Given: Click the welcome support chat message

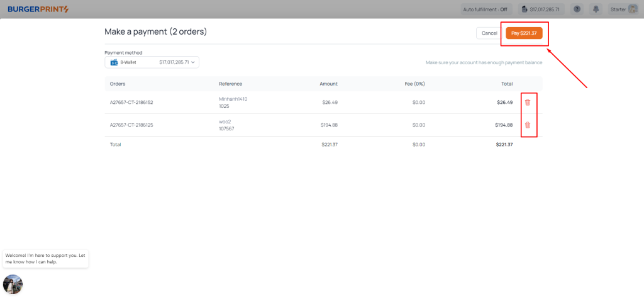Looking at the screenshot, I should tap(45, 258).
